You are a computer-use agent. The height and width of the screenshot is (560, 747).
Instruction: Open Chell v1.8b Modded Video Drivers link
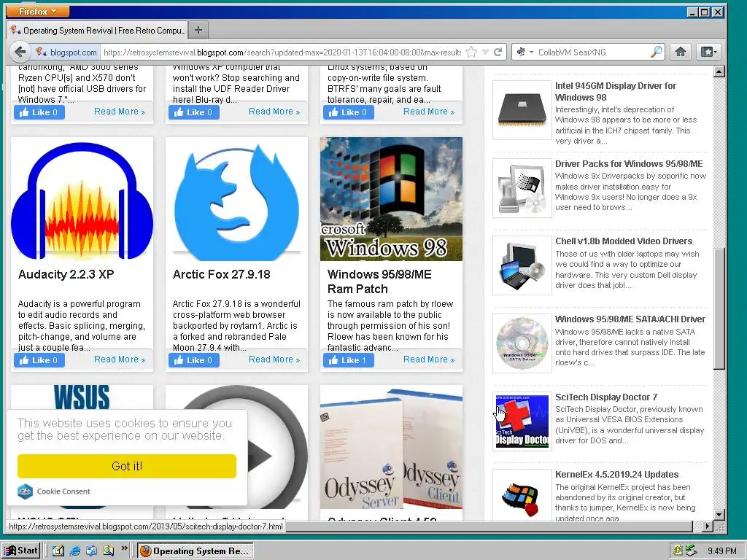(x=624, y=241)
